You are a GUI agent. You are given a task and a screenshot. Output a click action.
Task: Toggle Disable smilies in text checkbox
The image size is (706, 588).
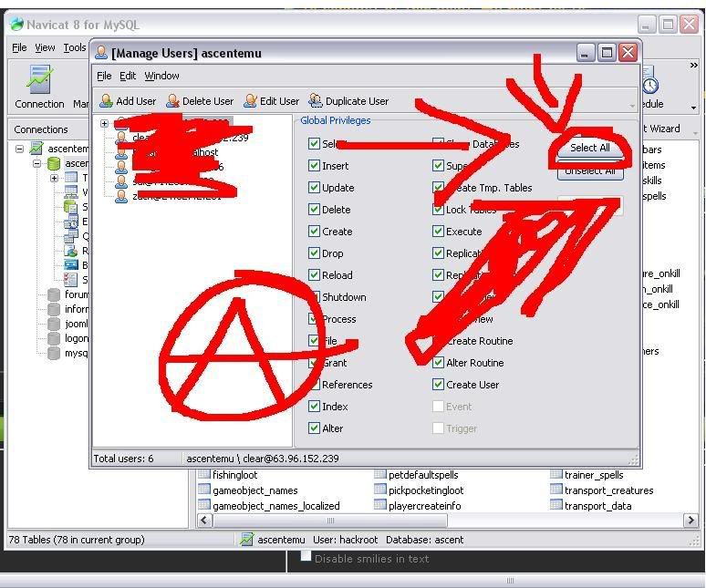(x=306, y=556)
